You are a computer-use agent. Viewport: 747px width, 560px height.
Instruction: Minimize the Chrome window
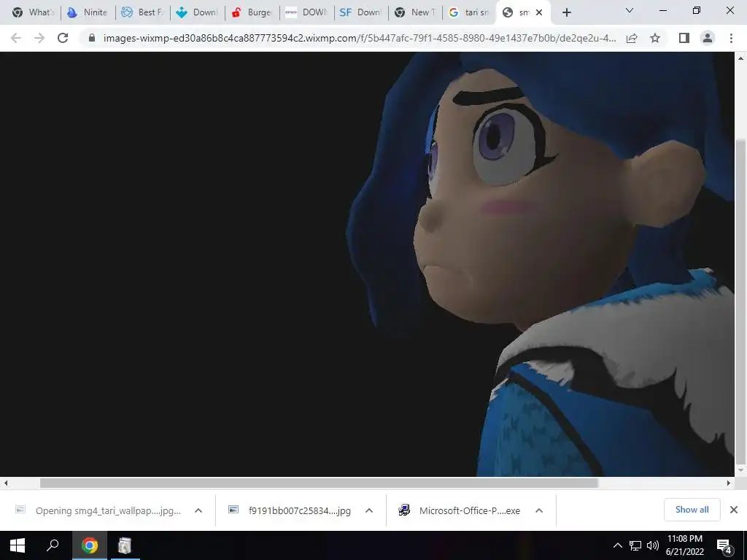click(x=662, y=10)
